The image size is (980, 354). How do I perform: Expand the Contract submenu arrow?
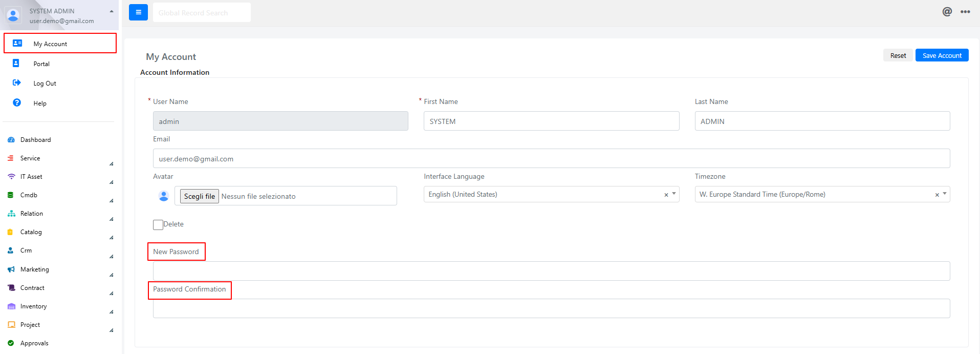(x=111, y=294)
